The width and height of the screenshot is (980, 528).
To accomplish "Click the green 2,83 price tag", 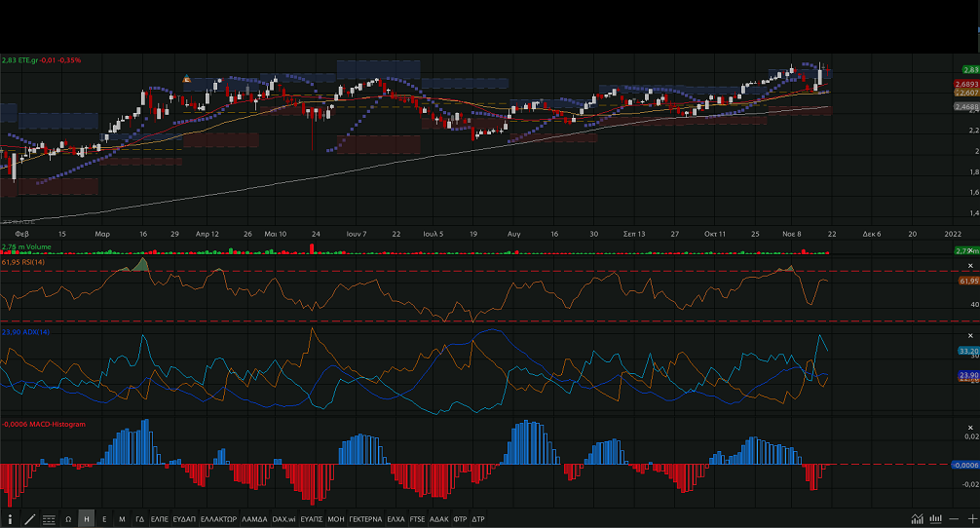I will [970, 70].
